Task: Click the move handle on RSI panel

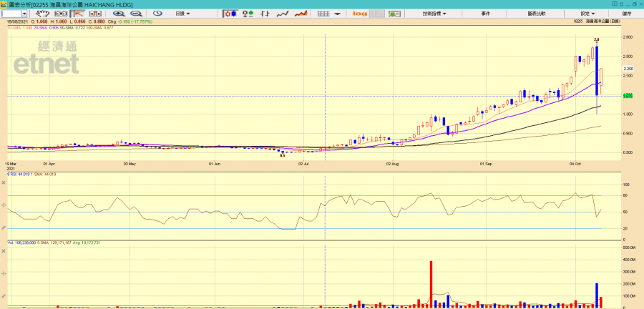Action: tap(4, 204)
